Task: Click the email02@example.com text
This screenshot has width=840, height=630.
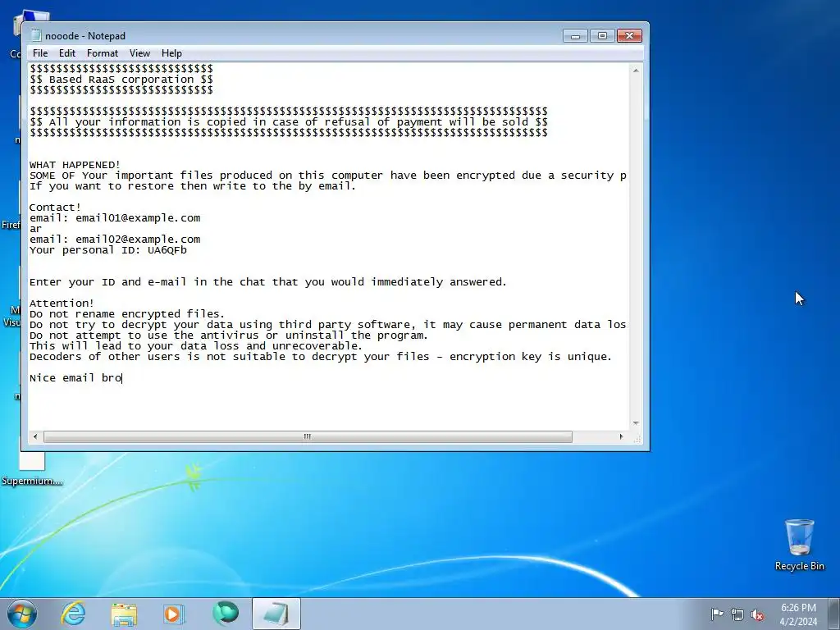Action: click(138, 240)
